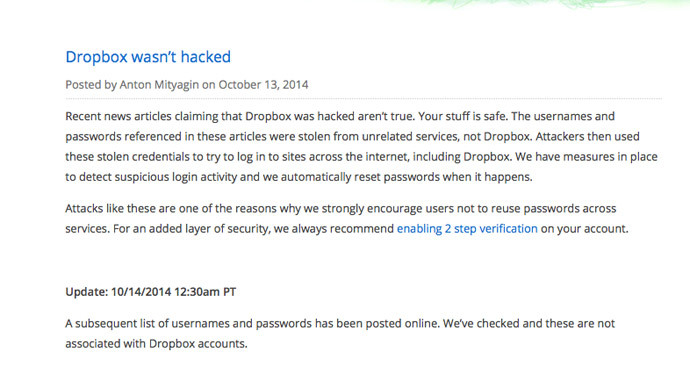Click "associated with Dropbox accounts." closing line
The width and height of the screenshot is (690, 388).
pos(156,344)
